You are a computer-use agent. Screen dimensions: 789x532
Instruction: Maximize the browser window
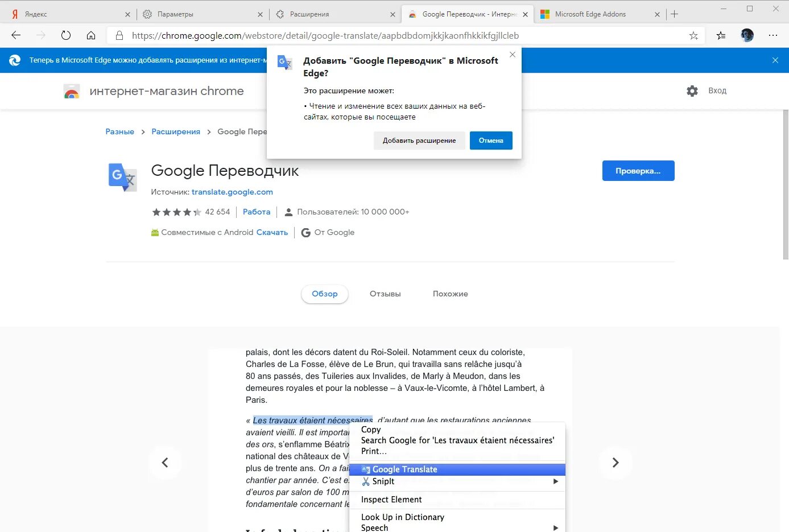750,9
